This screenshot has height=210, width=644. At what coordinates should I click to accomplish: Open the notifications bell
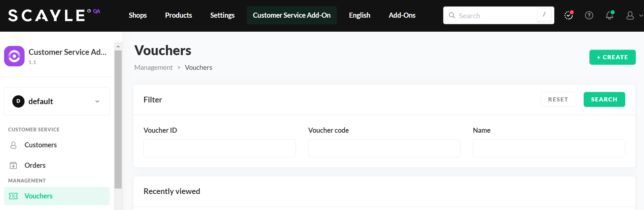tap(609, 15)
